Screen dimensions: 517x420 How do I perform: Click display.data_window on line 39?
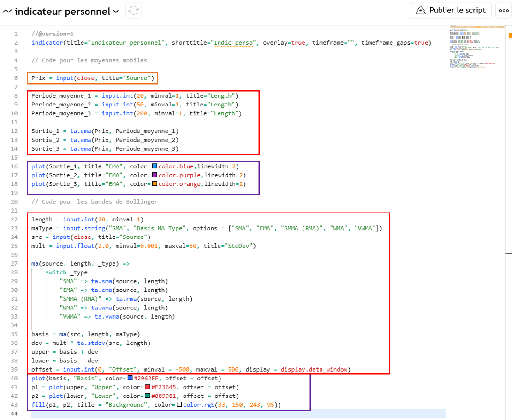coord(315,370)
